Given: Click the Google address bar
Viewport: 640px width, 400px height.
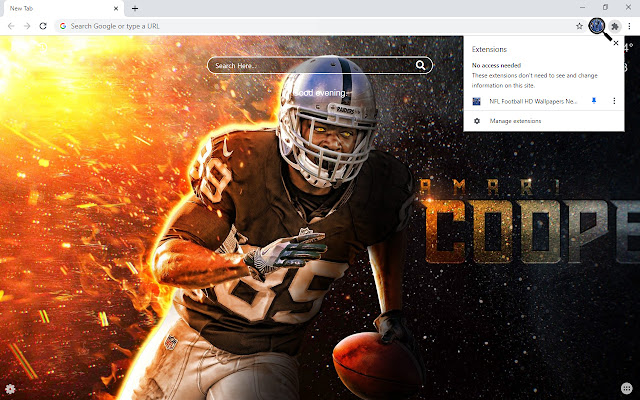Looking at the screenshot, I should pos(320,26).
